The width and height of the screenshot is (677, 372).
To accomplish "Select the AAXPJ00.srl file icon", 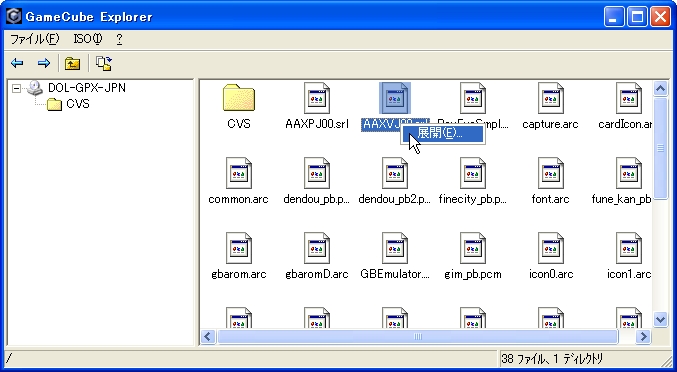I will pyautogui.click(x=316, y=98).
